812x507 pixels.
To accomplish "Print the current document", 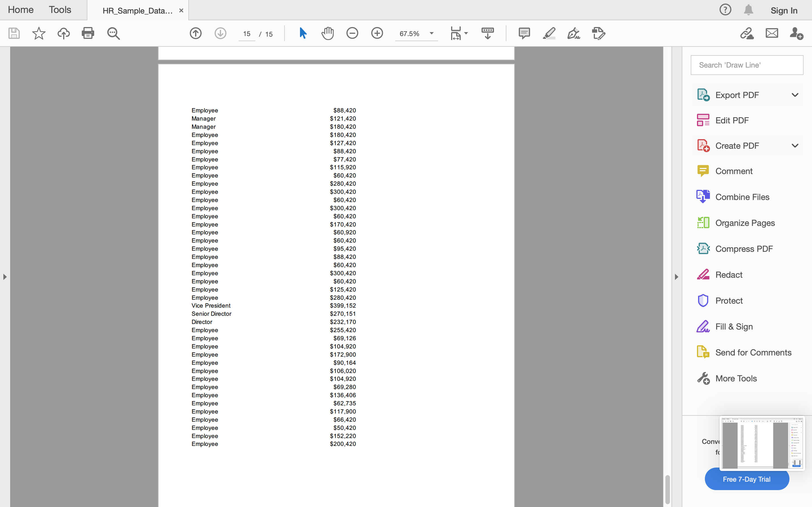I will [x=88, y=33].
